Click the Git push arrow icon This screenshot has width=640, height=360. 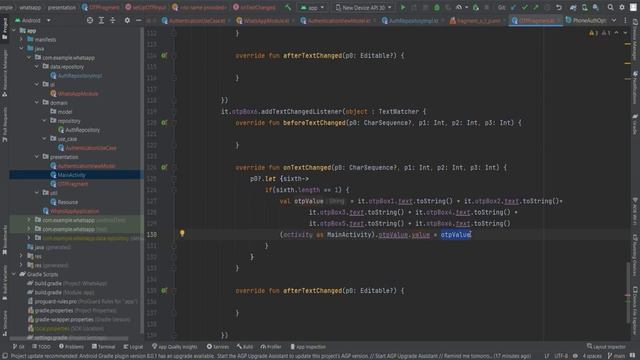click(x=536, y=7)
